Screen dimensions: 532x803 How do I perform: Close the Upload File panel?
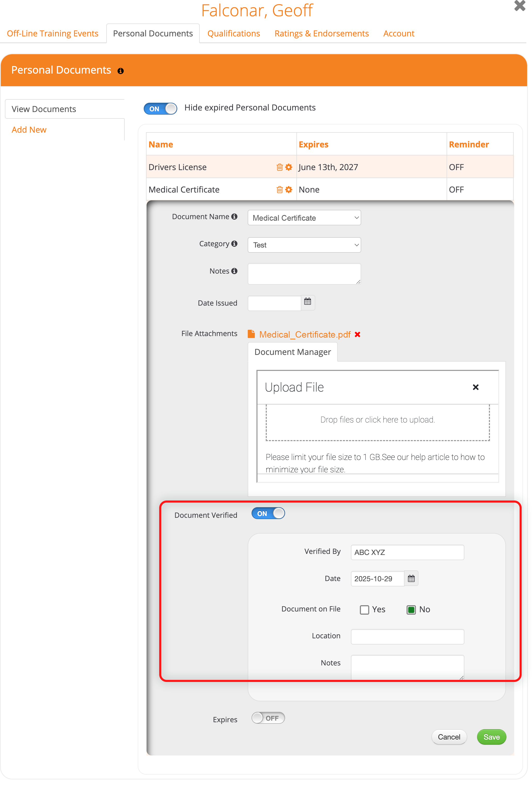tap(475, 387)
